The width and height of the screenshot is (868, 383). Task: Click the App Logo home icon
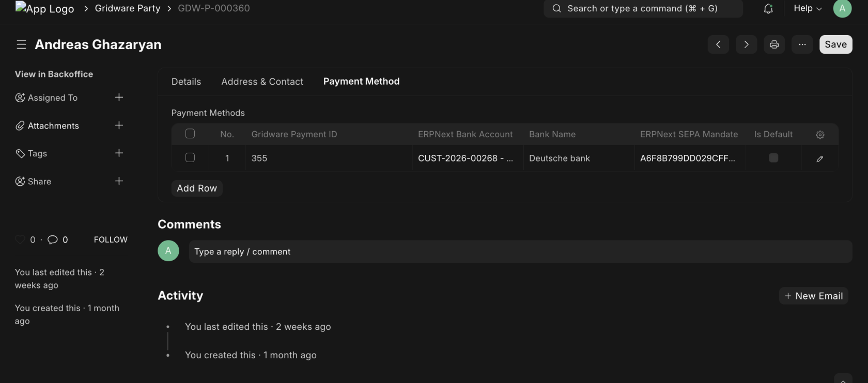[45, 8]
